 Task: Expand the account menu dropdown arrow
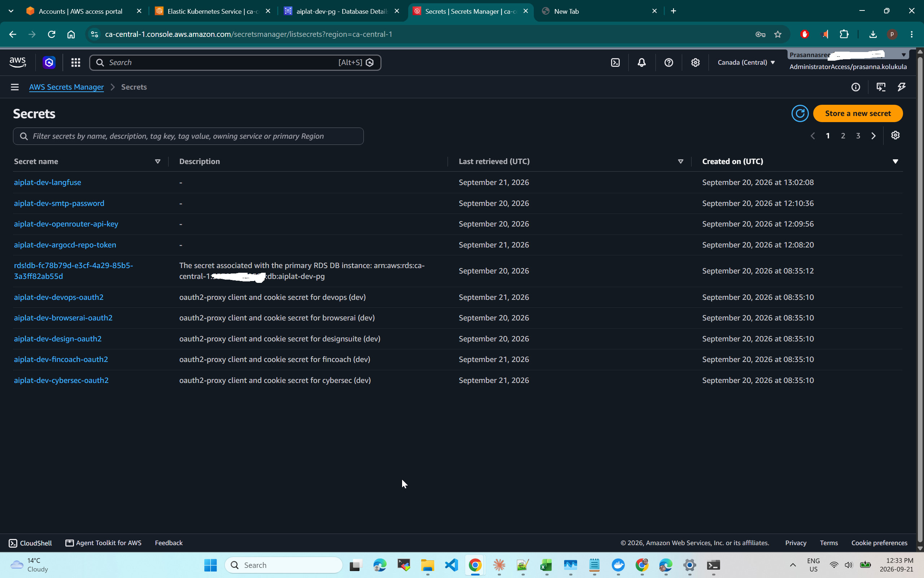click(903, 55)
